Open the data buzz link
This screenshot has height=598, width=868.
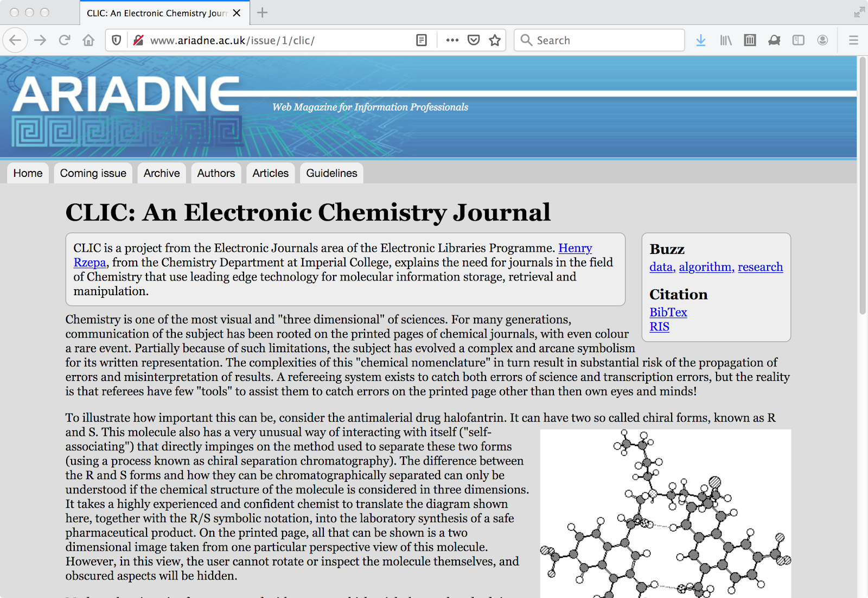click(x=662, y=267)
